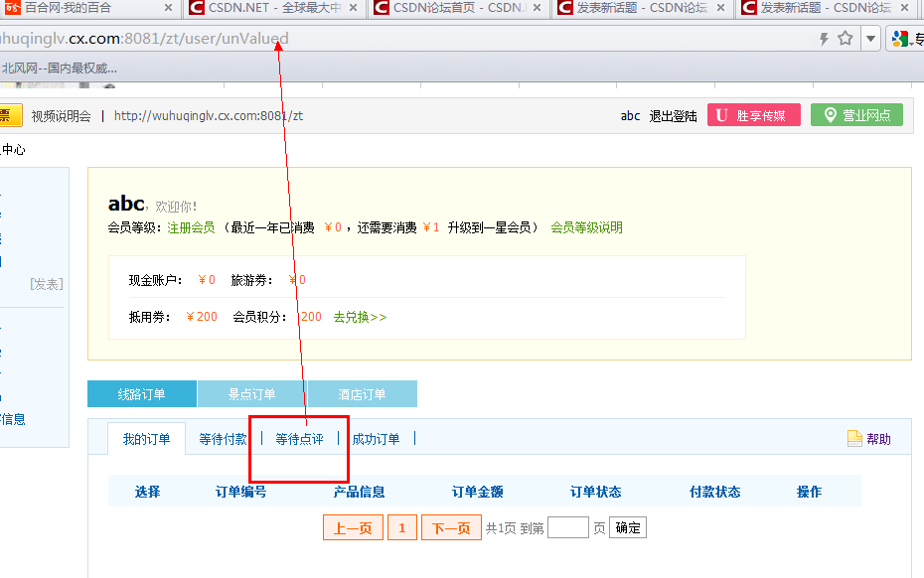This screenshot has width=924, height=578.
Task: Click abc username in header
Action: (630, 116)
